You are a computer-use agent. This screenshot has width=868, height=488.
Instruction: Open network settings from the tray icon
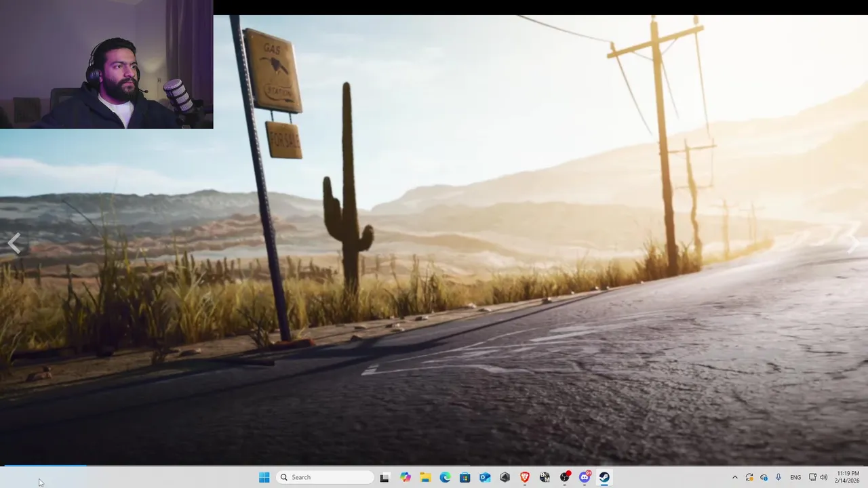click(813, 477)
